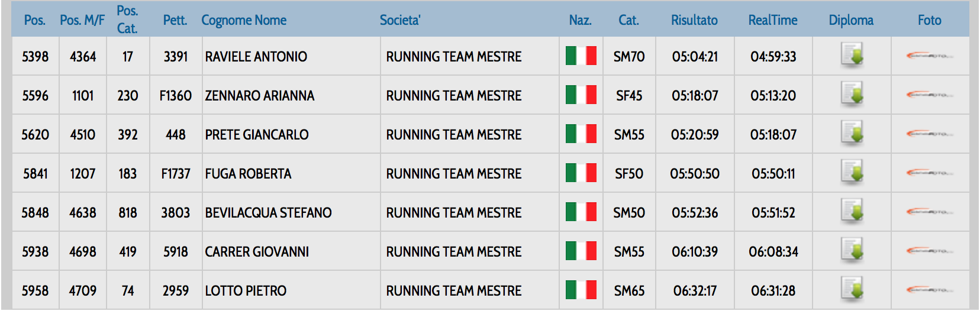Image resolution: width=980 pixels, height=311 pixels.
Task: Click the Pos. M/F column header
Action: click(x=82, y=20)
